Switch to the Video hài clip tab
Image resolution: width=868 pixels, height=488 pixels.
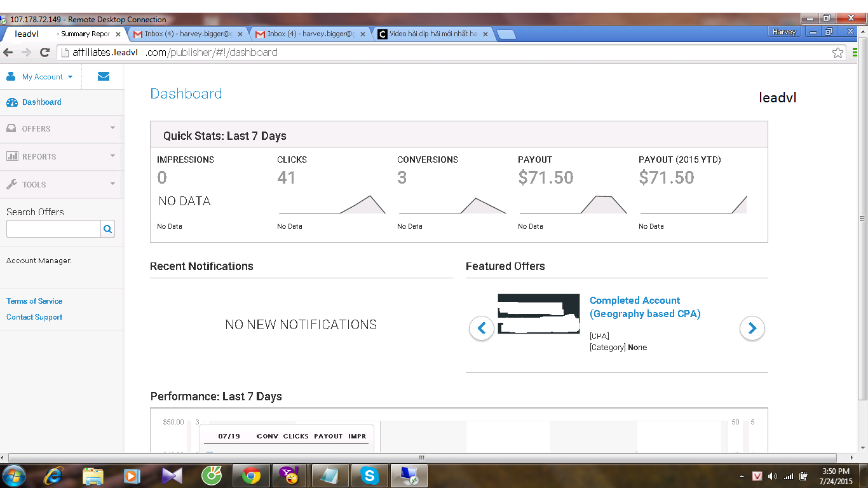coord(433,34)
